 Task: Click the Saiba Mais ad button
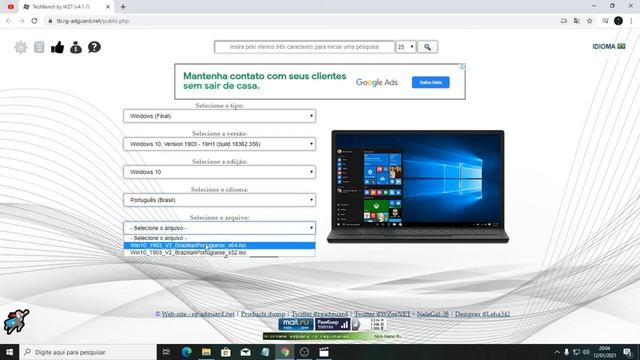pyautogui.click(x=431, y=82)
